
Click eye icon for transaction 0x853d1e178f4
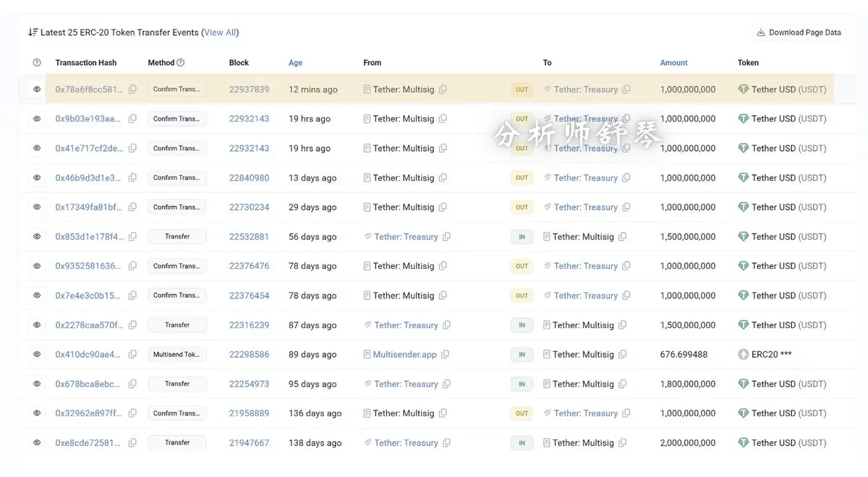pos(37,236)
